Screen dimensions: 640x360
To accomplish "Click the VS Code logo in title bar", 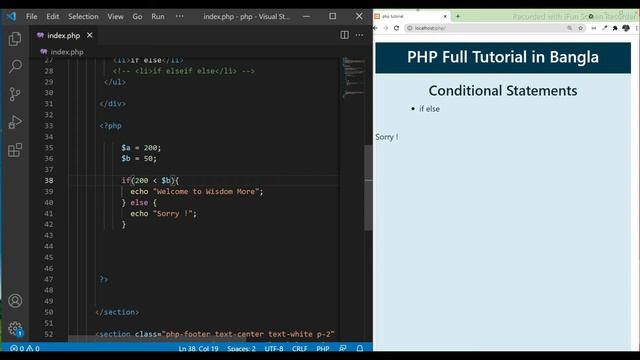I will click(x=11, y=16).
